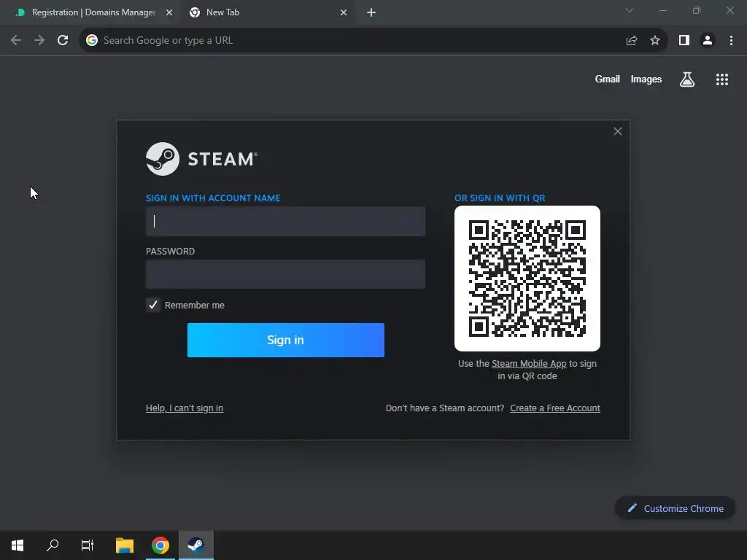Screen dimensions: 747x560
Task: Close the New Tab tab
Action: click(344, 13)
